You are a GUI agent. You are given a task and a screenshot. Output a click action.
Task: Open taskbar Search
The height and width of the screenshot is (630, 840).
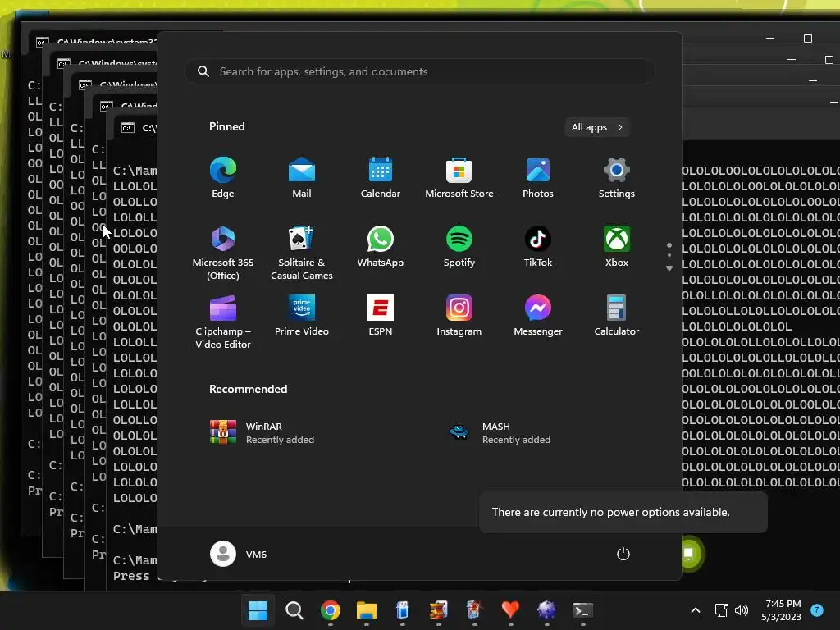[294, 610]
